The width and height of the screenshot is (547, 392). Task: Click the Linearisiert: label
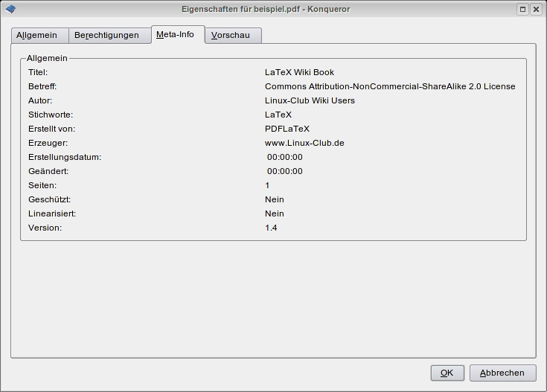(52, 213)
